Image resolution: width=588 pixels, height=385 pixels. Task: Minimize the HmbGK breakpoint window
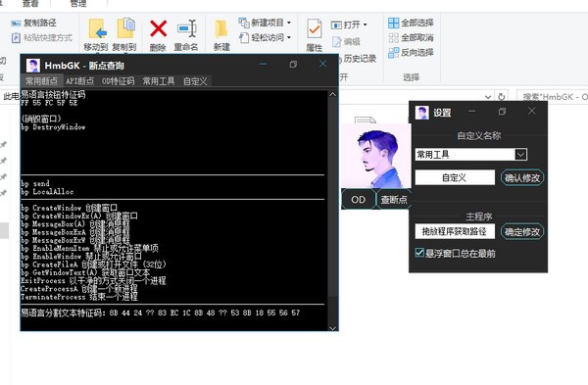[263, 65]
